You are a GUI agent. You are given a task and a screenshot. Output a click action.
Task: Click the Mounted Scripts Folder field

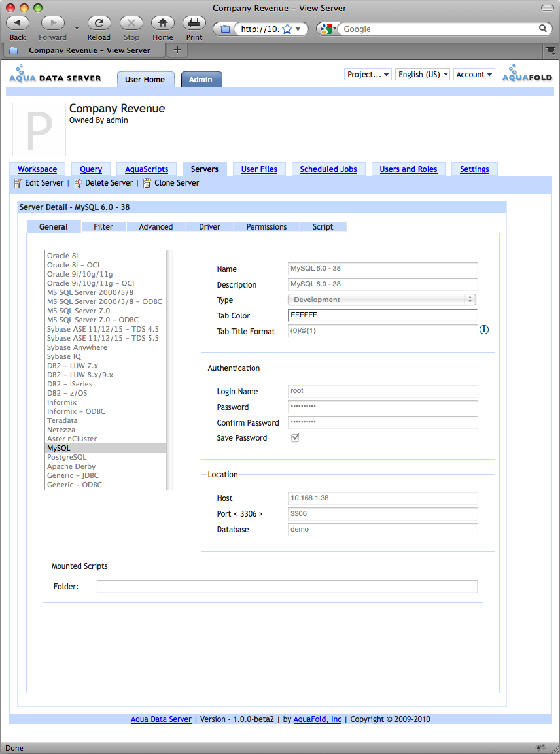(x=287, y=587)
